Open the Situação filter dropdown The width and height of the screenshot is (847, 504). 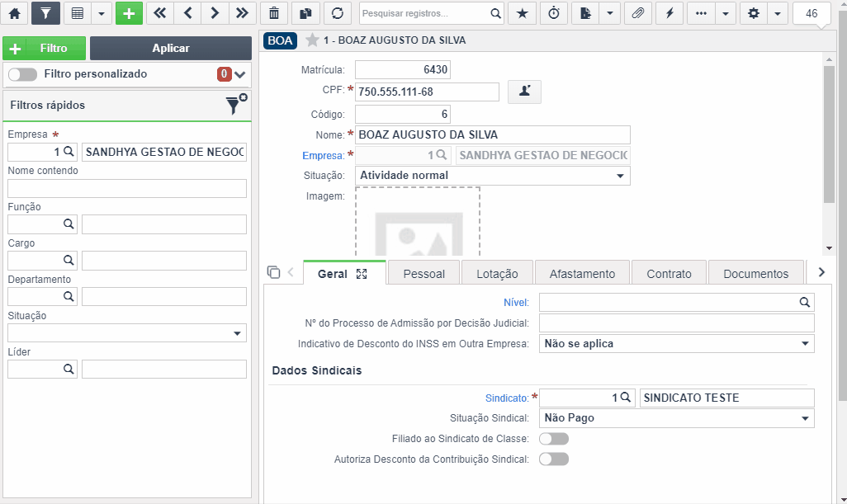point(127,333)
